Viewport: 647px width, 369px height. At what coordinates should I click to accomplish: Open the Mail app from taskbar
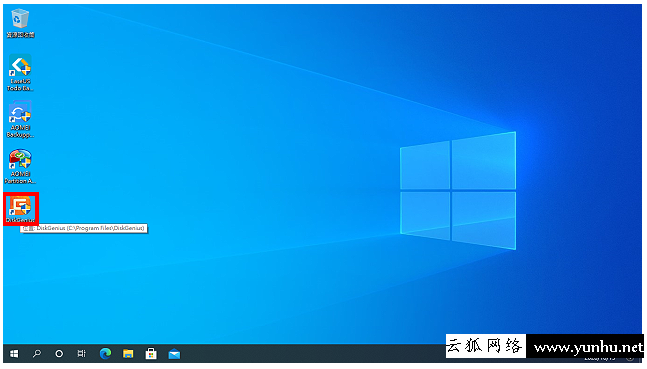tap(174, 354)
